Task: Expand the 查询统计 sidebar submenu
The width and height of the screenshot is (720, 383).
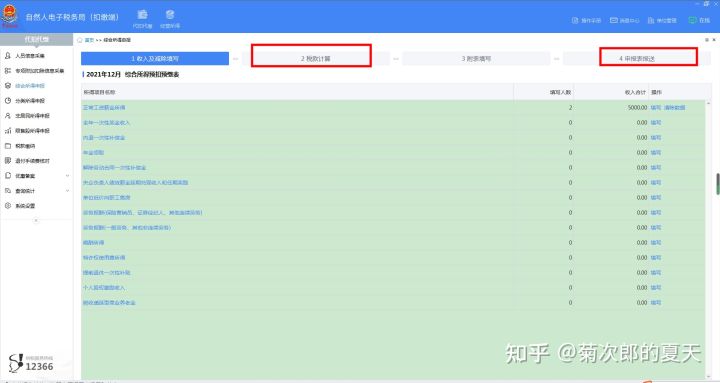Action: coord(68,191)
